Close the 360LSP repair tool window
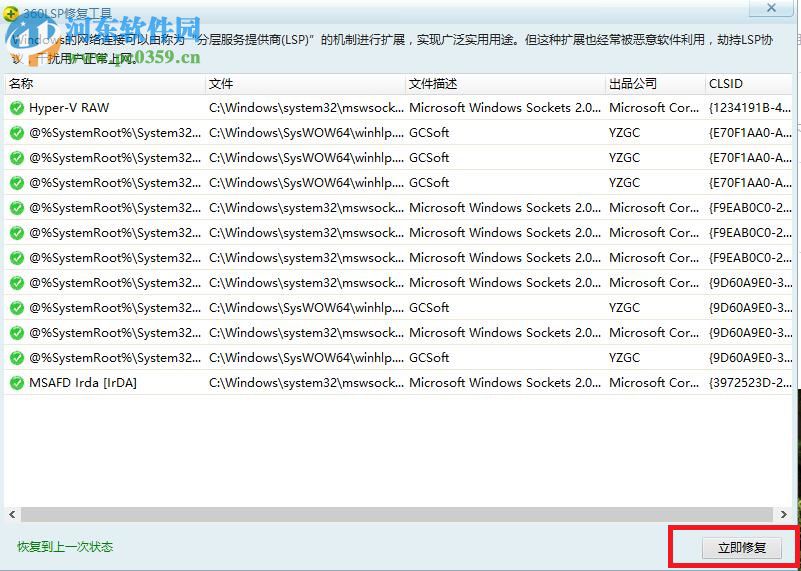 tap(771, 8)
